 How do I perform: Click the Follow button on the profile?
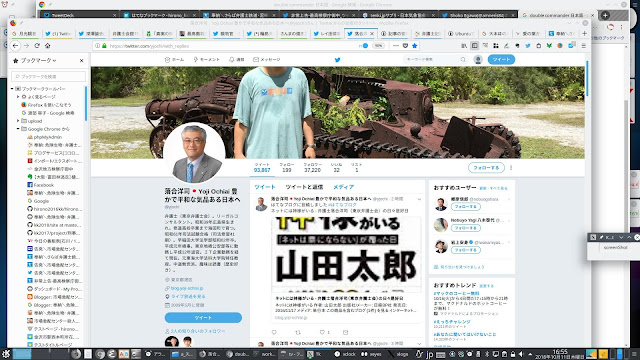pyautogui.click(x=486, y=168)
